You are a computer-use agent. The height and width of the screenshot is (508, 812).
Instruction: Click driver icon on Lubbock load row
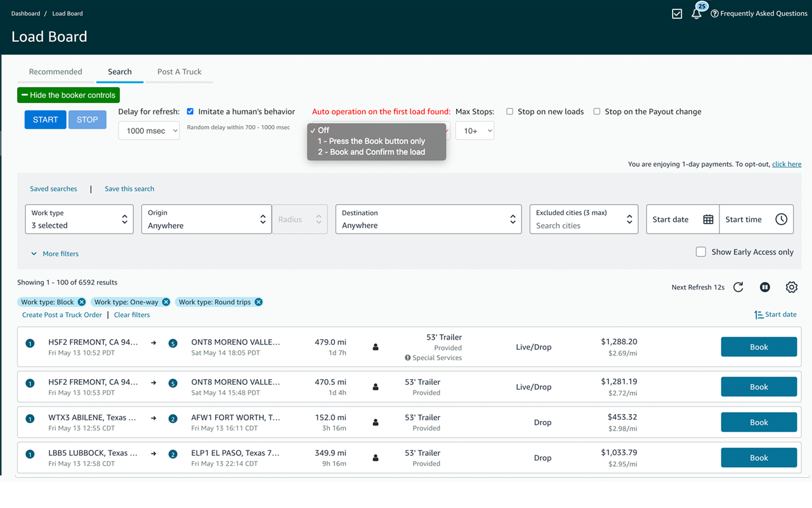point(376,458)
